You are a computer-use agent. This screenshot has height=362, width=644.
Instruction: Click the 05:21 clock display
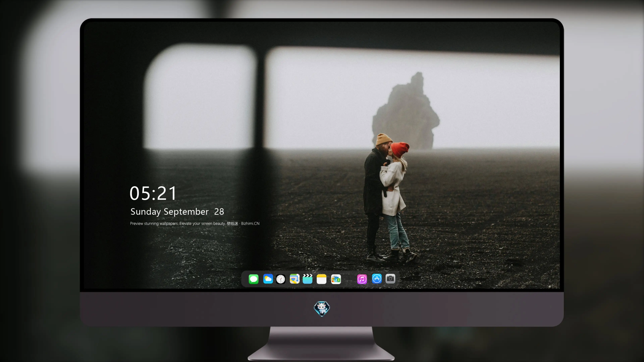point(153,193)
